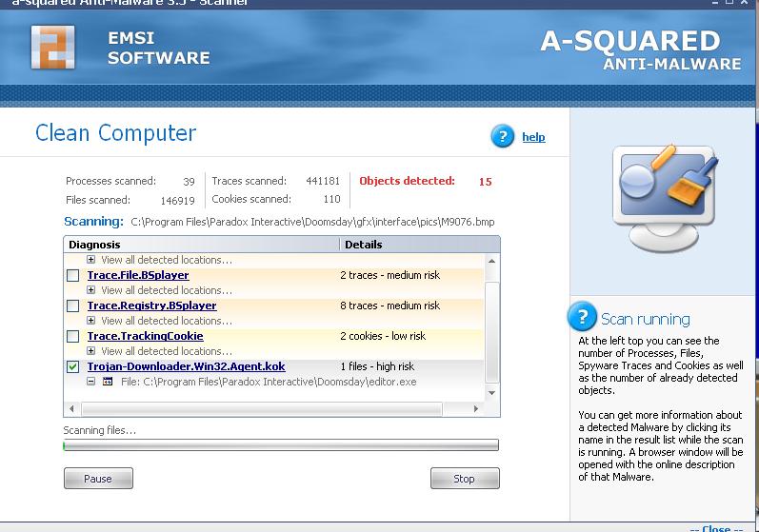759x532 pixels.
Task: Click the Processes scanned value 39
Action: pyautogui.click(x=189, y=182)
